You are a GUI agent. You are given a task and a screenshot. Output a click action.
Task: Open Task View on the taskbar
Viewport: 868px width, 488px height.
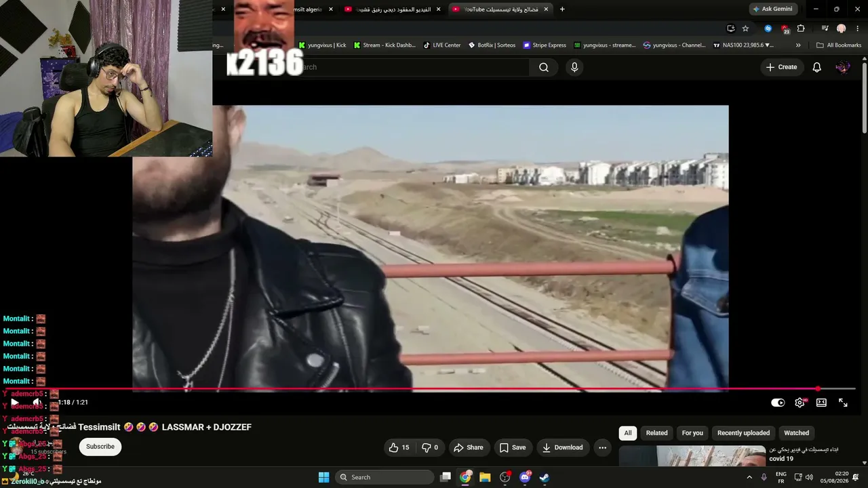(446, 477)
